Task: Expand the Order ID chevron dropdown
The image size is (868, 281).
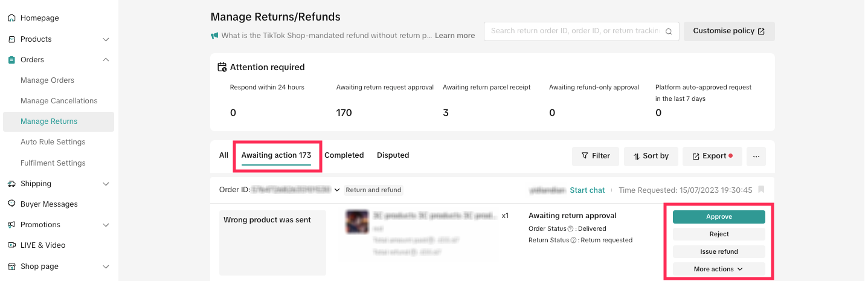Action: click(x=337, y=190)
